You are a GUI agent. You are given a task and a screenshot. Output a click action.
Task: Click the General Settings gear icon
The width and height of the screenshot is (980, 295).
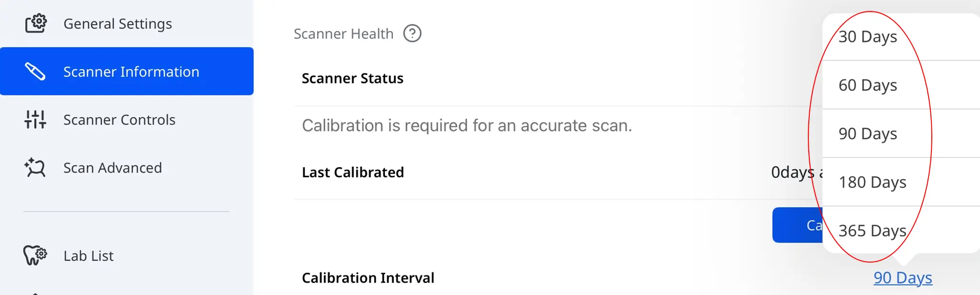(x=35, y=23)
